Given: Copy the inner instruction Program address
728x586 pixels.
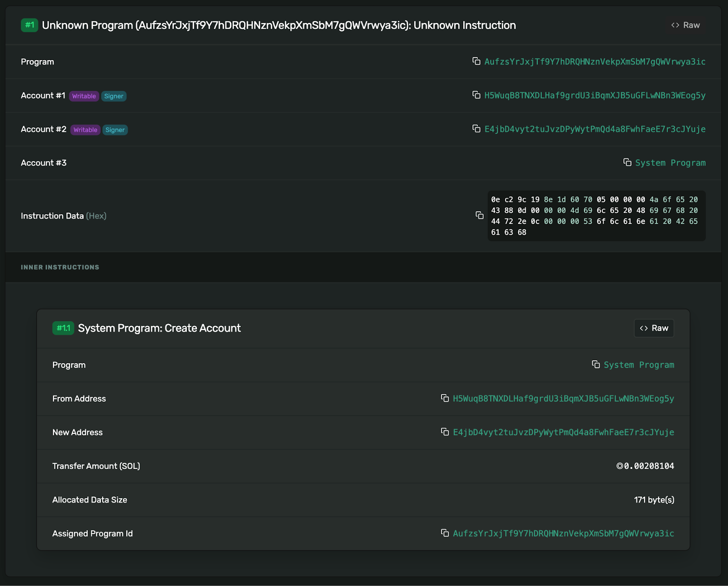Looking at the screenshot, I should pyautogui.click(x=596, y=364).
